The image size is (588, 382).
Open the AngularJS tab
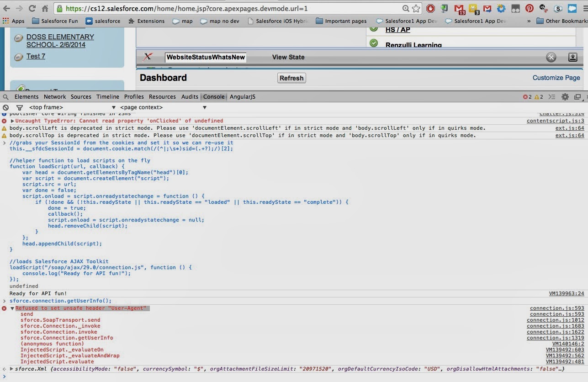point(242,97)
